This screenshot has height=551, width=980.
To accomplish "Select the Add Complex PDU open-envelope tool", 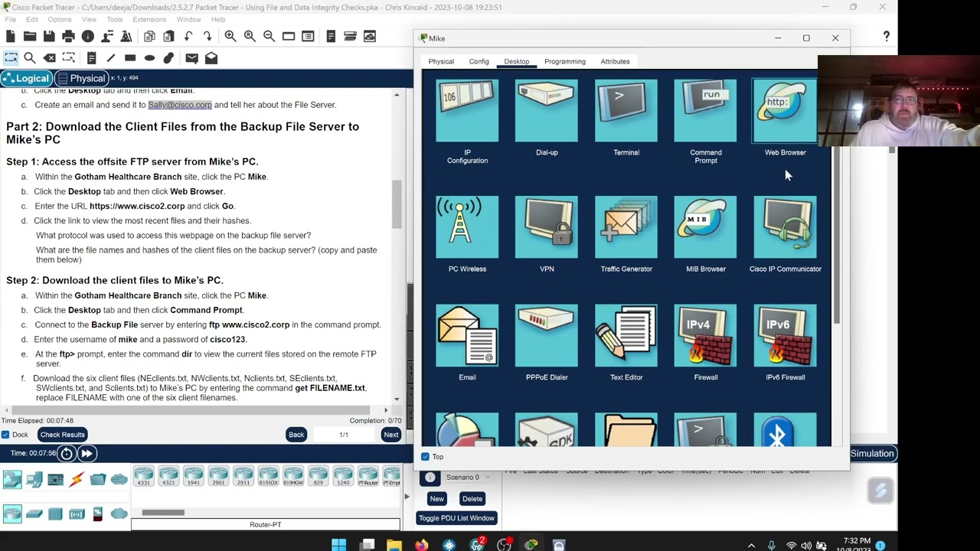I will [x=211, y=58].
